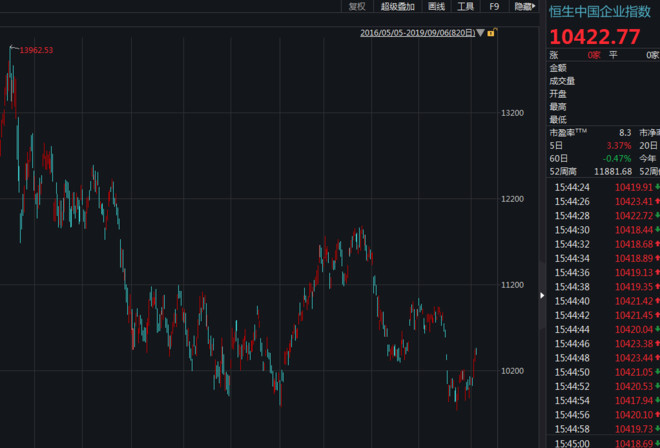
Task: Click 隐藏 to hide the panel
Action: click(x=524, y=6)
